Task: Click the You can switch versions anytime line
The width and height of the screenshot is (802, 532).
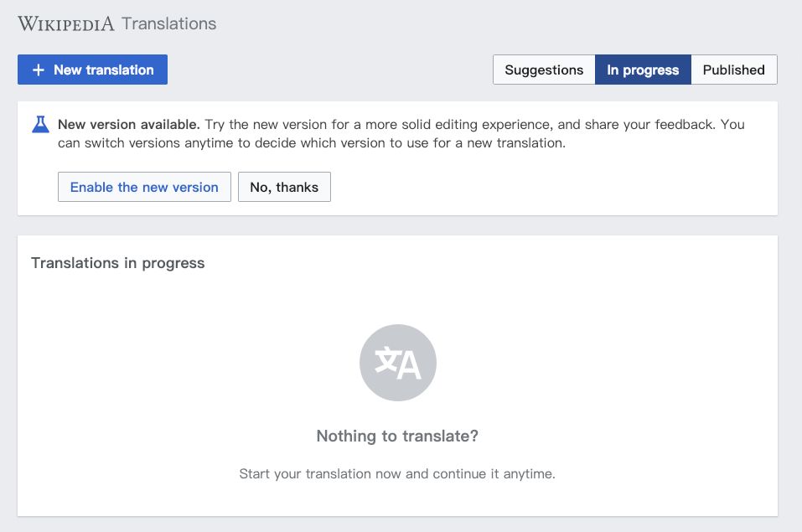Action: 312,143
